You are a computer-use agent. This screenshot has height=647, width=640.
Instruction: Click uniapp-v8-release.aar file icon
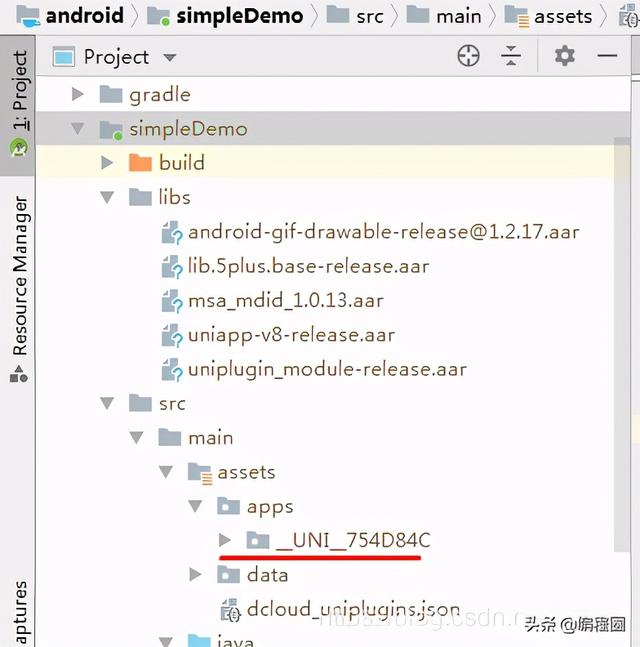[x=172, y=335]
